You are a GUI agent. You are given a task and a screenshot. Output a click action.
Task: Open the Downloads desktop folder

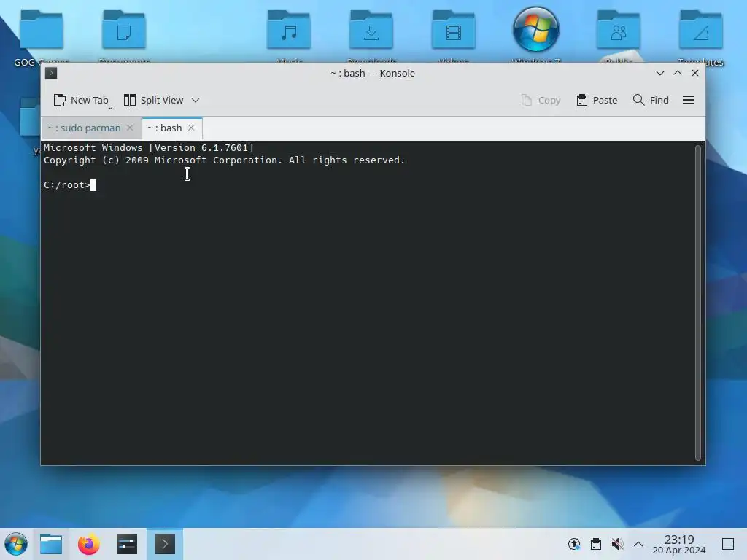[371, 37]
